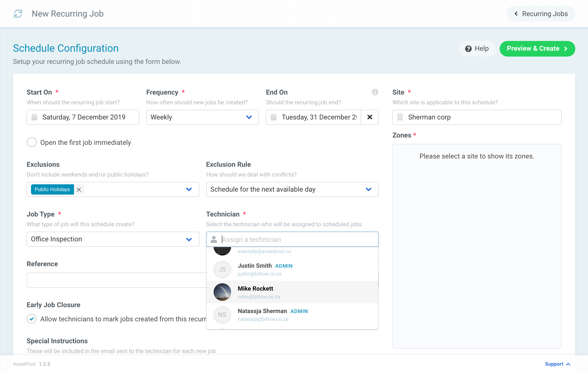The width and height of the screenshot is (588, 373).
Task: Click the Assign a technician field
Action: click(292, 239)
